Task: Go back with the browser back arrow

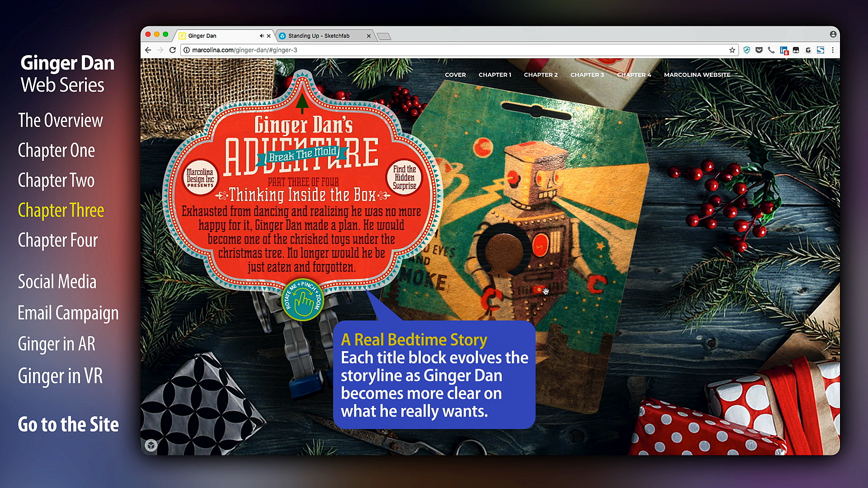Action: point(148,50)
